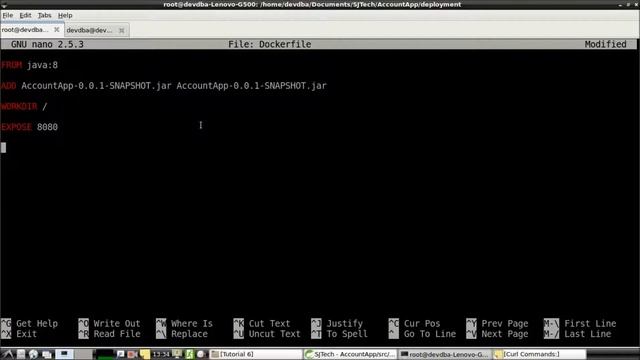
Task: Click the green tray icon beside the clock
Action: point(189,354)
